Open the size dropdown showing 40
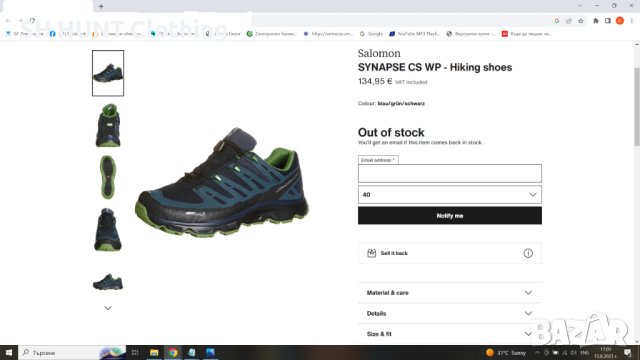This screenshot has height=360, width=640. click(x=450, y=195)
